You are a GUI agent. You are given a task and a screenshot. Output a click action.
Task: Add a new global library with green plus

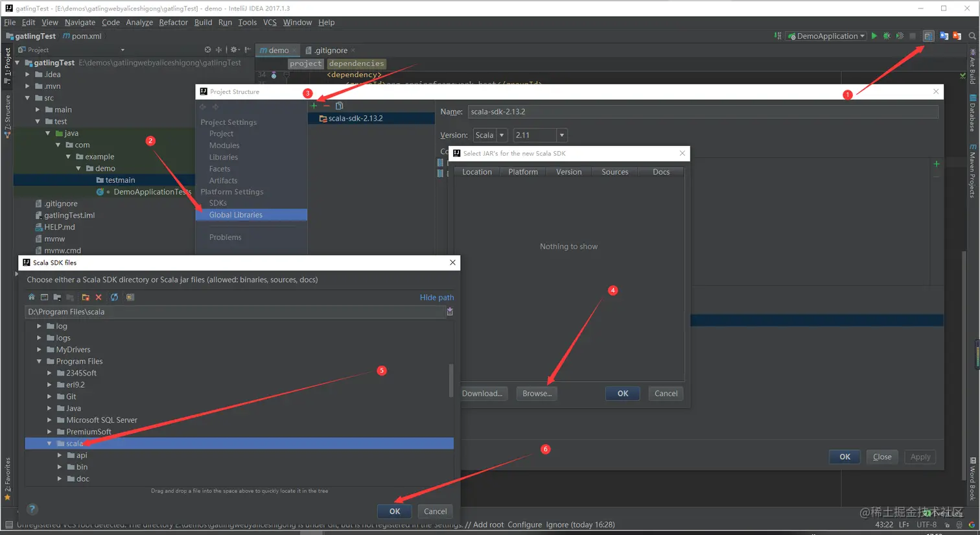tap(314, 106)
